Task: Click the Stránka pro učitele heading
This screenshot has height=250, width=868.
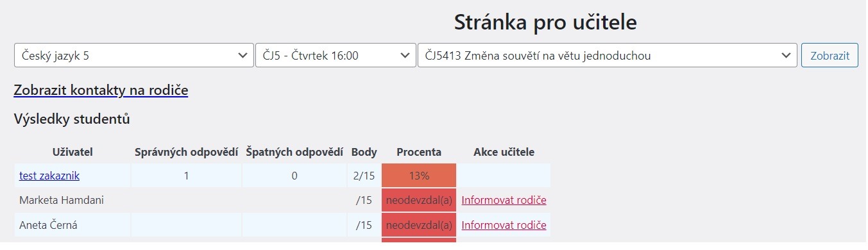Action: pos(545,22)
